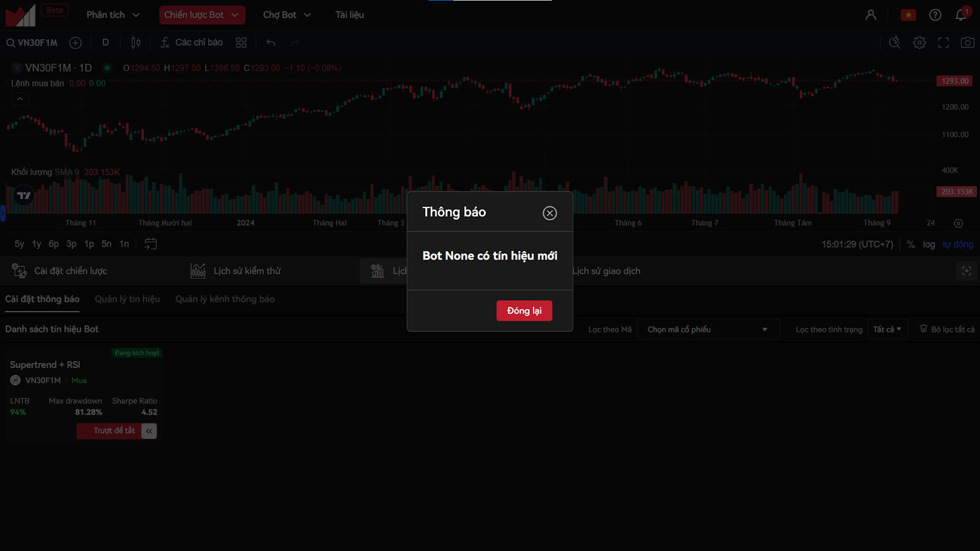Open the Tất cả status filter dropdown
The image size is (980, 551).
point(888,329)
